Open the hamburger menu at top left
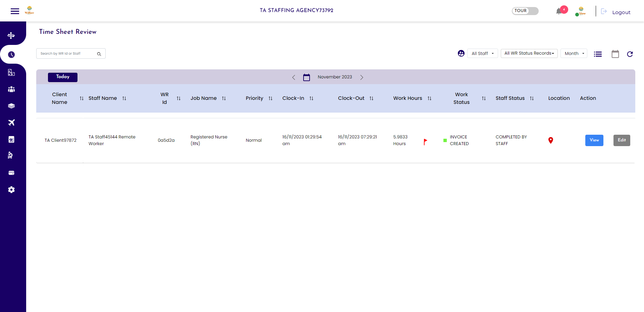 15,11
